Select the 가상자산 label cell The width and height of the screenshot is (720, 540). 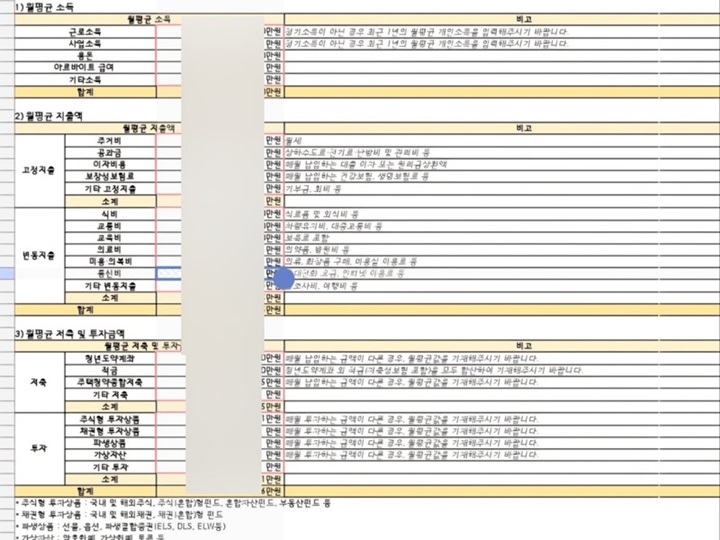click(x=110, y=455)
